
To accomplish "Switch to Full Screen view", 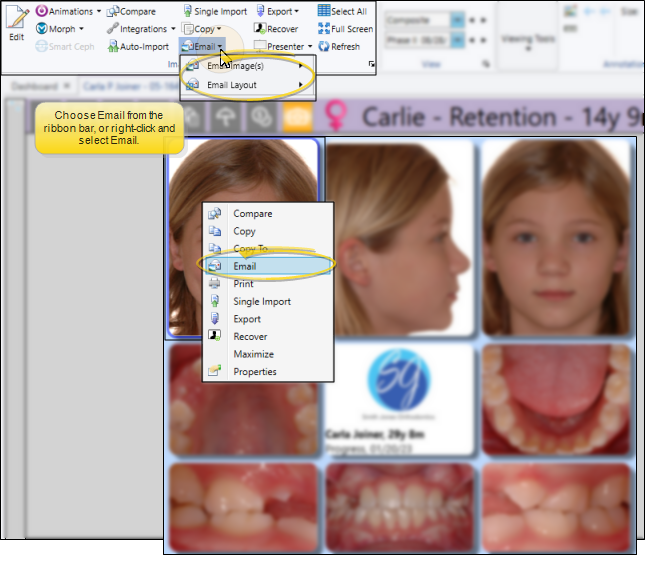I will coord(345,29).
